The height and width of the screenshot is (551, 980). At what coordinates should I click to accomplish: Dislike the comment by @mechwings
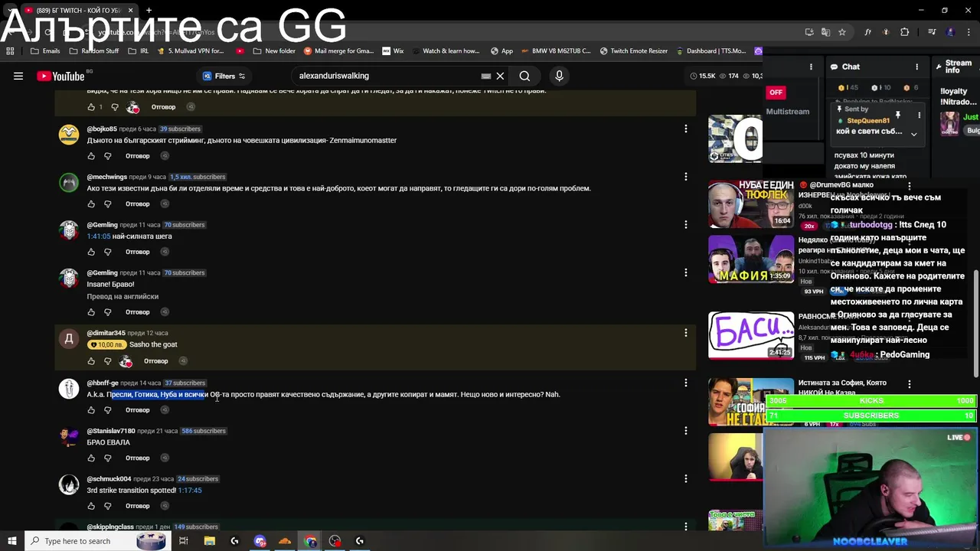107,204
